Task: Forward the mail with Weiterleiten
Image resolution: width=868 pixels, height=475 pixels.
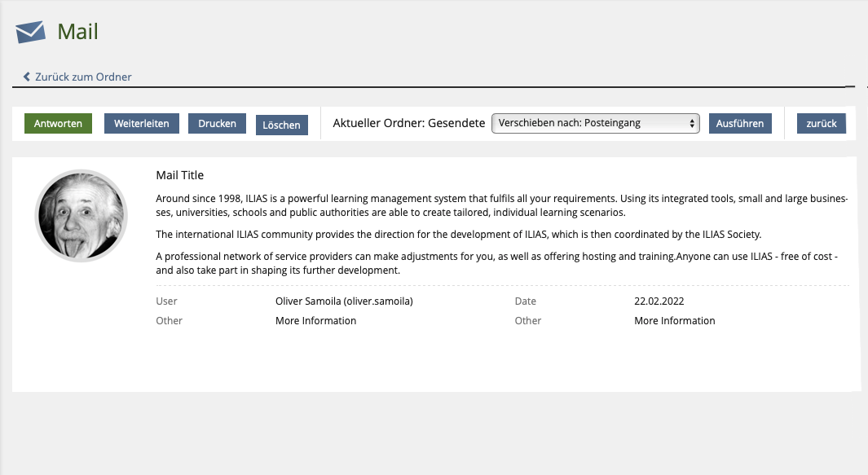Action: coord(141,124)
